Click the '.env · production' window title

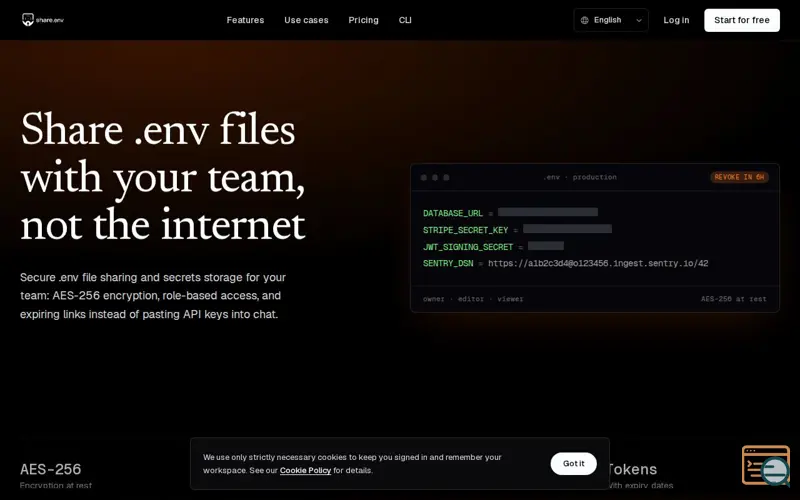tap(580, 177)
